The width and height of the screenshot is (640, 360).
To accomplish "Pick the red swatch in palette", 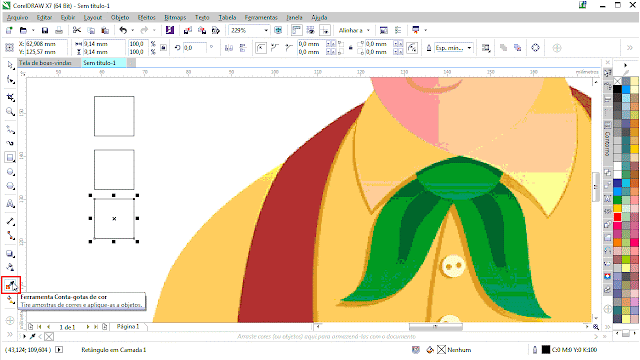I will (618, 216).
